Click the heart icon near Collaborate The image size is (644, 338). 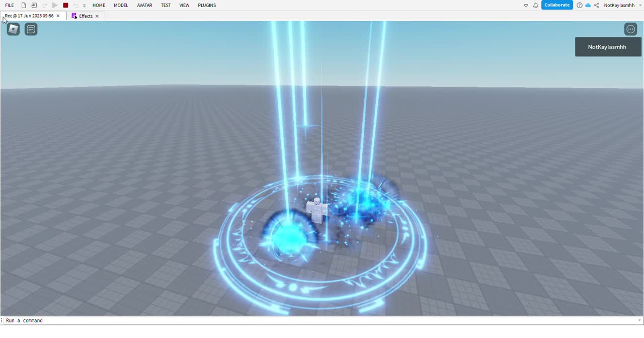[526, 5]
